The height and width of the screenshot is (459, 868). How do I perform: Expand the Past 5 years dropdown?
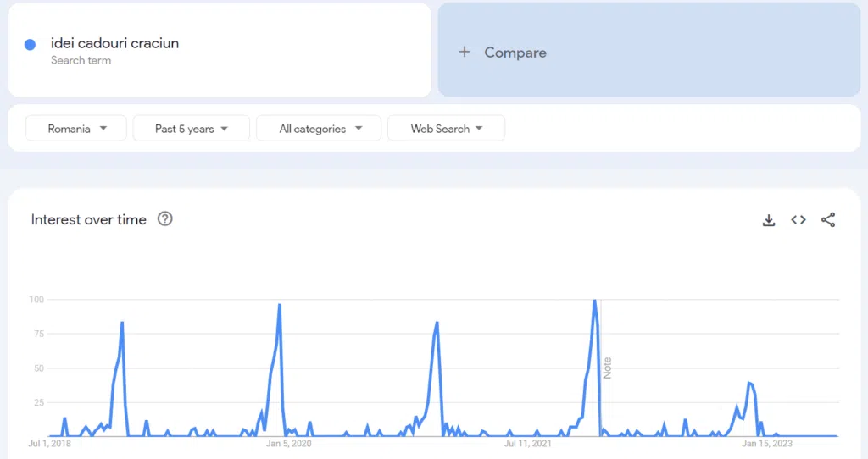tap(192, 128)
